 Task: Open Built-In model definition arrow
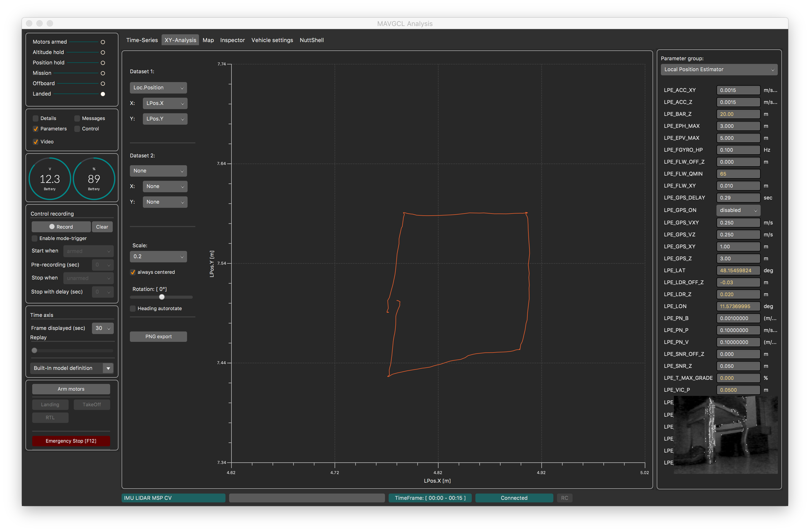coord(108,368)
